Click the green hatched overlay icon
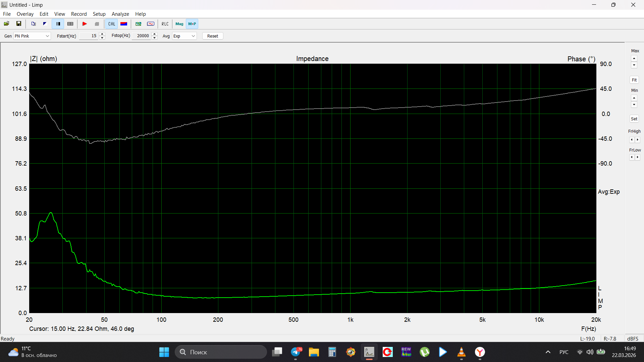This screenshot has height=362, width=644. click(x=138, y=24)
